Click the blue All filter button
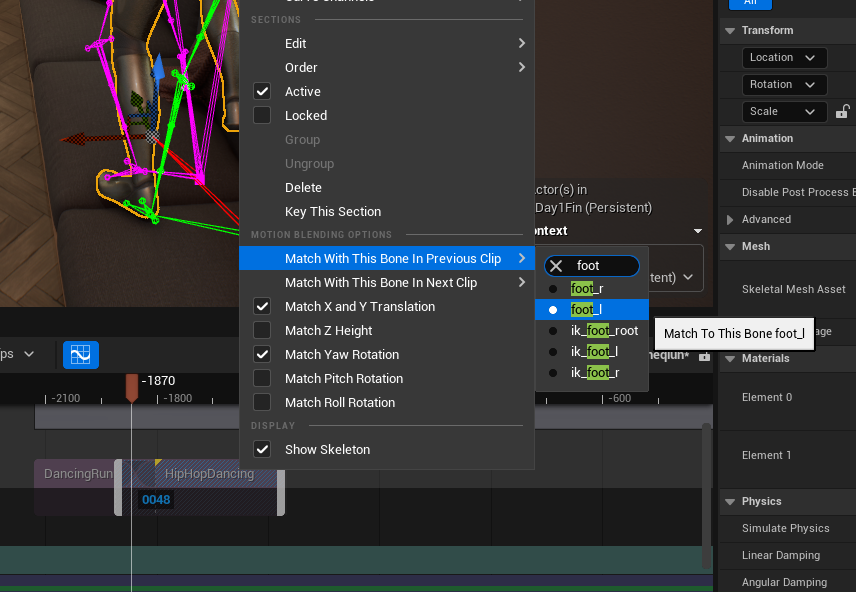 coord(750,3)
